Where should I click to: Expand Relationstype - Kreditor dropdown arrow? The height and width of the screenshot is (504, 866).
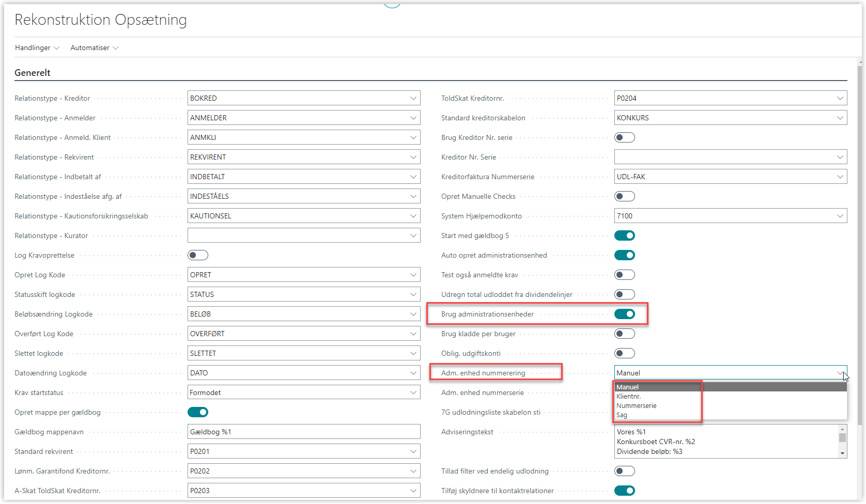click(413, 98)
